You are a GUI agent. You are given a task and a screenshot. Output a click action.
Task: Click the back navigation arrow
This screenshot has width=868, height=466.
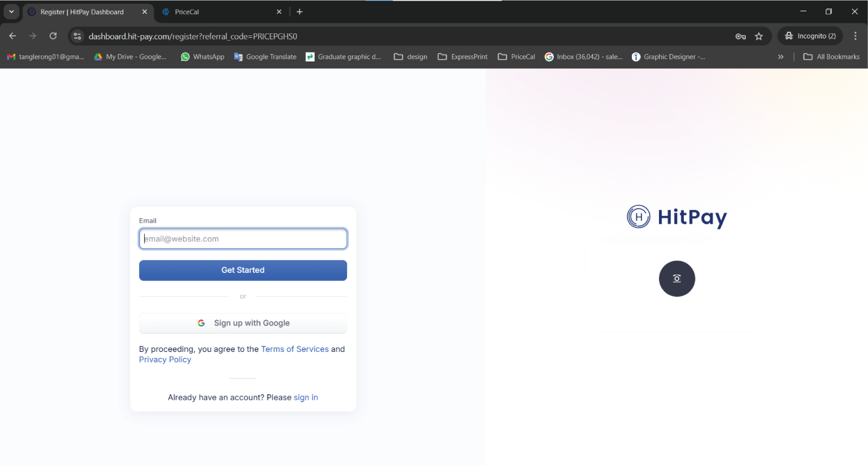12,36
